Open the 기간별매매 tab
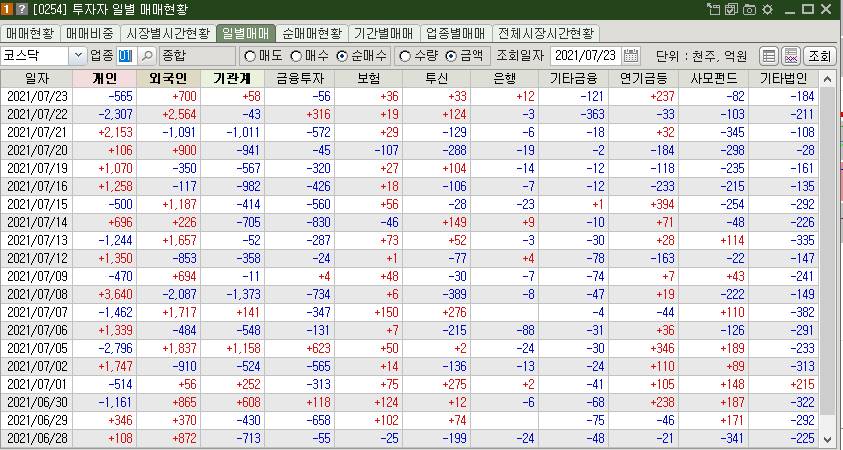This screenshot has height=450, width=843. 384,34
